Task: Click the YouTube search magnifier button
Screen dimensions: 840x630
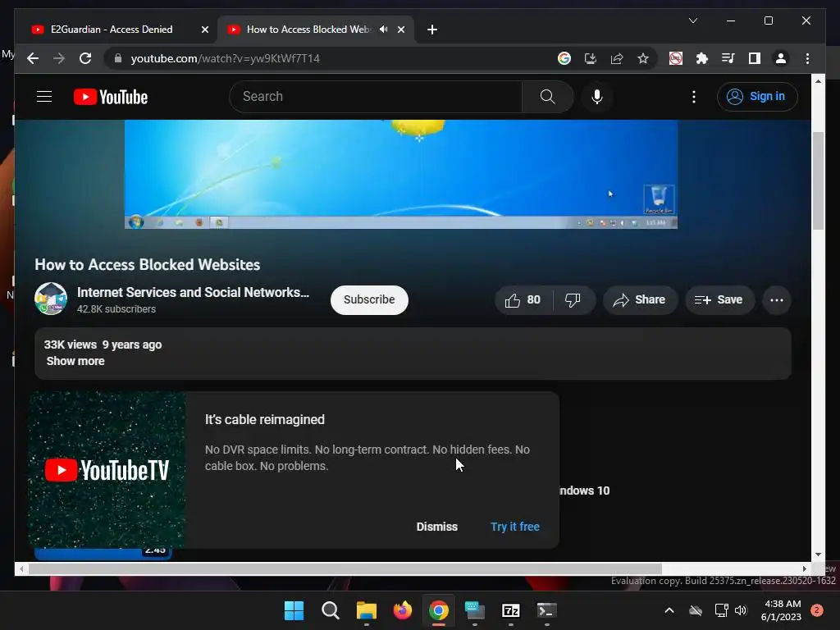Action: 547,97
